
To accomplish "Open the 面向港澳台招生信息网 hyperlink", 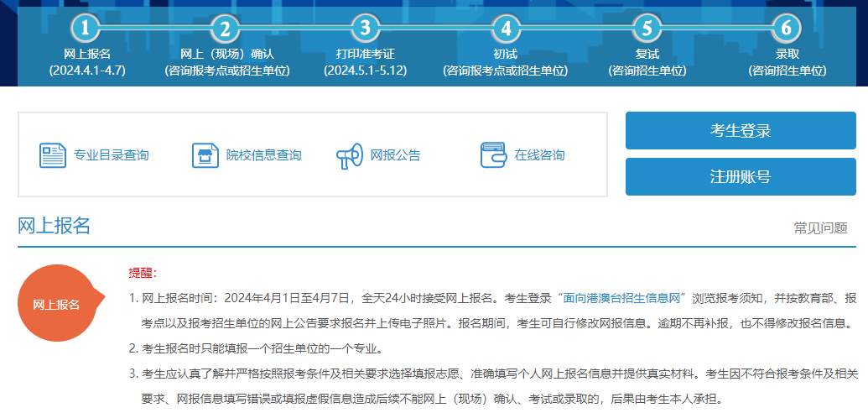I will [x=621, y=298].
